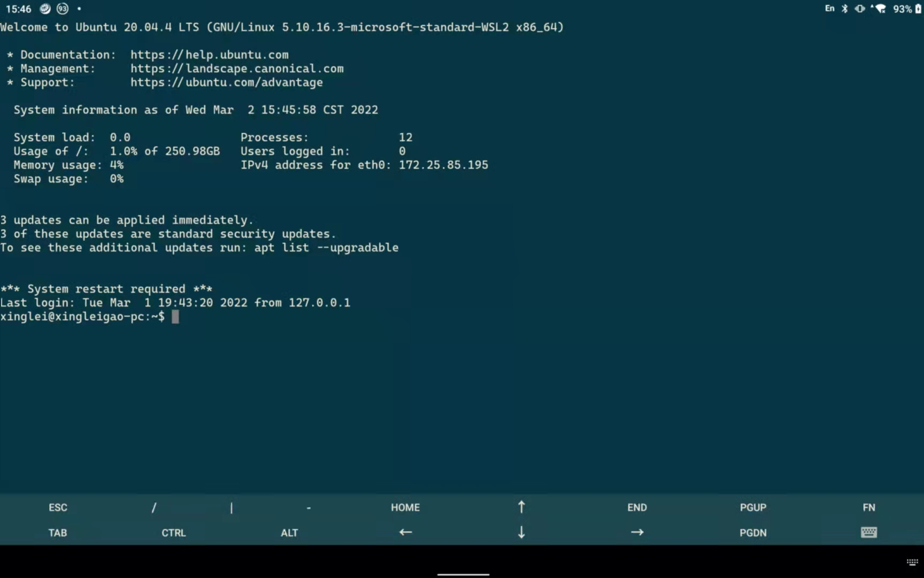Tap the En input language indicator
The height and width of the screenshot is (578, 924).
point(829,9)
